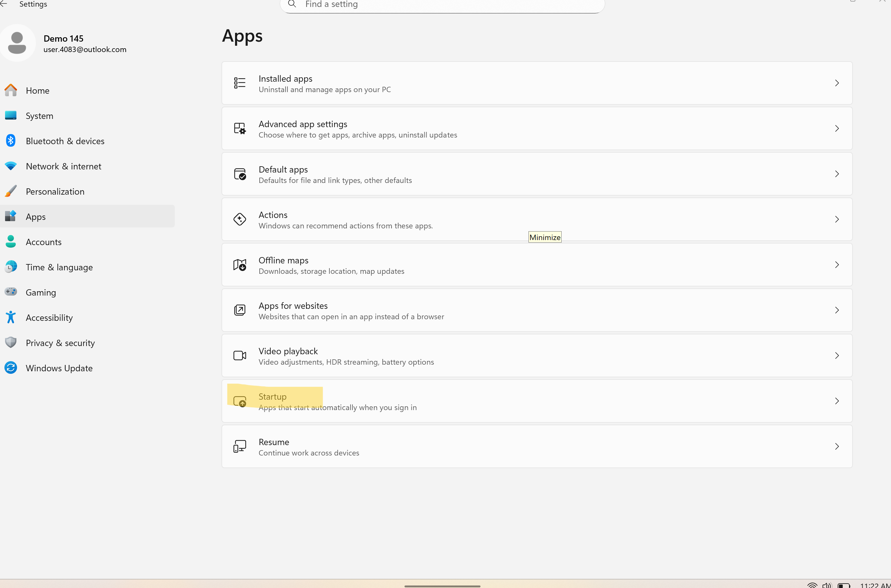
Task: Click the Settings back arrow
Action: point(4,4)
